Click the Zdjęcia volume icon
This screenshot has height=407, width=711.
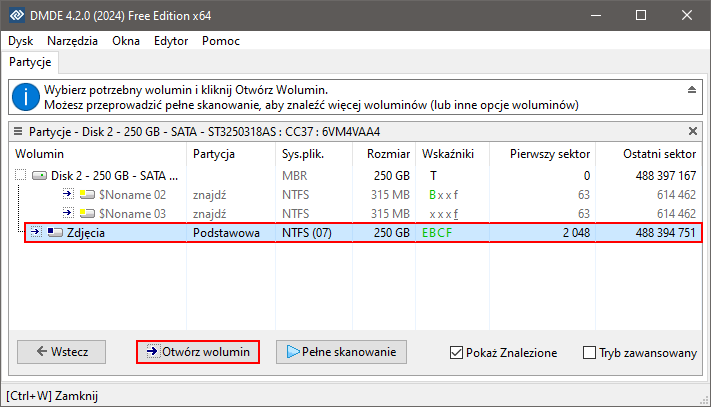click(57, 232)
